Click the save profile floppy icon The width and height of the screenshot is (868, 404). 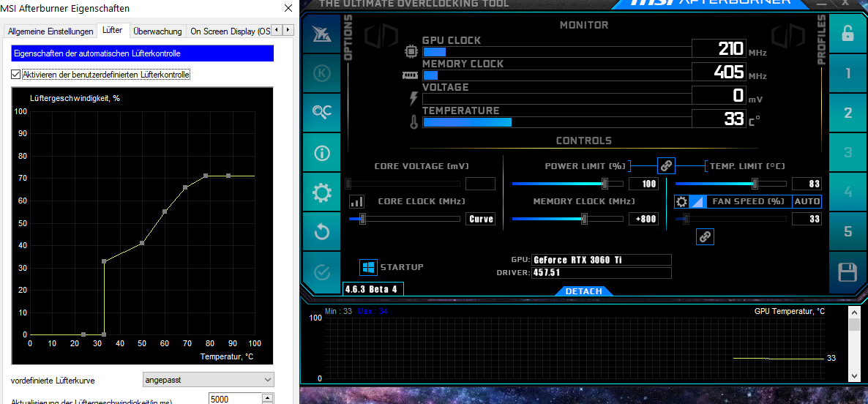point(848,272)
